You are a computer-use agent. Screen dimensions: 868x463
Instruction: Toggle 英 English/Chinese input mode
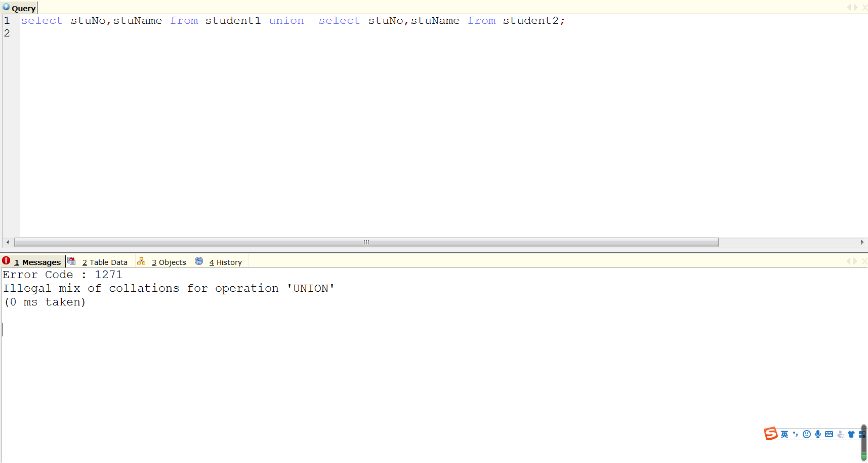click(x=784, y=434)
